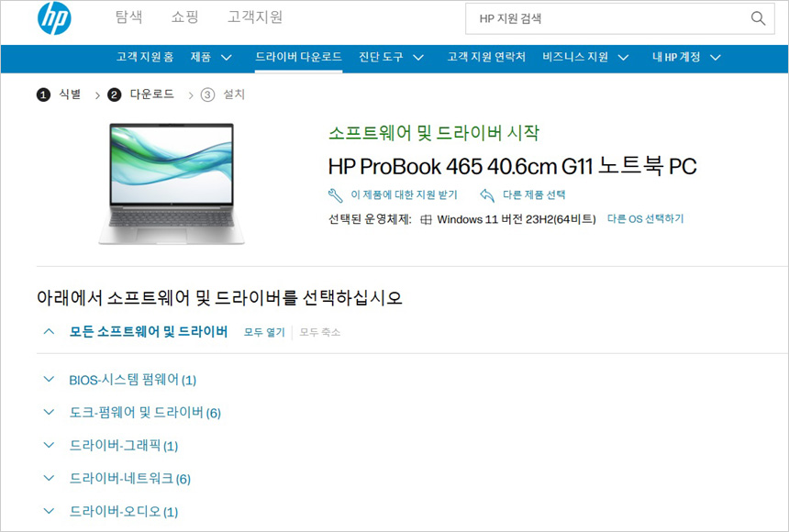Image resolution: width=789 pixels, height=532 pixels.
Task: Open 도크-펌웨어 및 드라이버 (6) category
Action: [x=145, y=413]
